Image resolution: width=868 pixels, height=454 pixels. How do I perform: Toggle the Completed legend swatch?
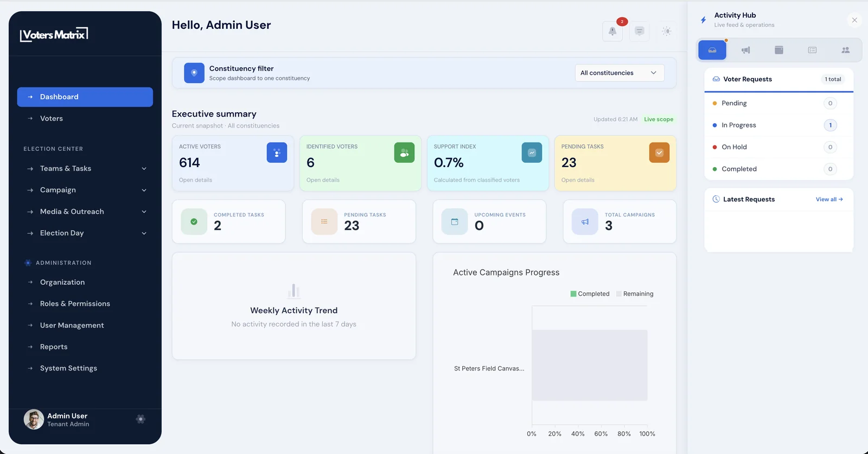tap(573, 294)
